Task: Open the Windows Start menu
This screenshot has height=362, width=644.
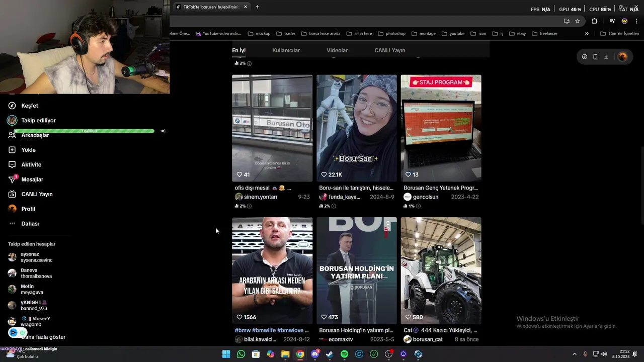Action: pyautogui.click(x=226, y=354)
